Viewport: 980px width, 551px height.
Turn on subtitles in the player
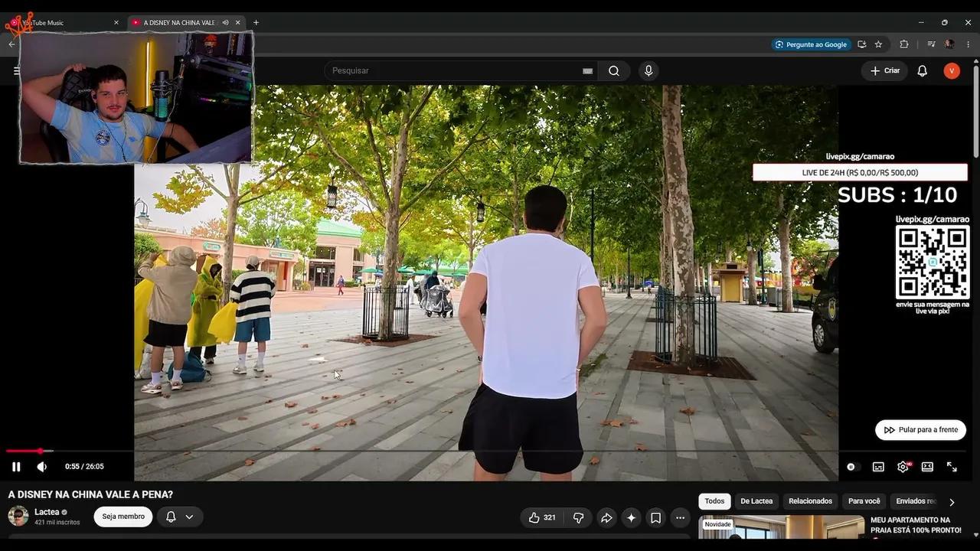(x=878, y=467)
